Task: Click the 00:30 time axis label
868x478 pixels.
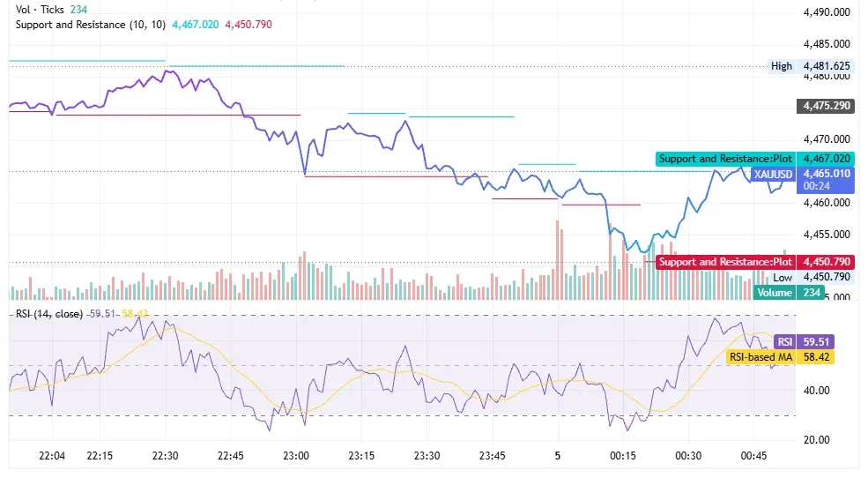Action: coord(688,456)
